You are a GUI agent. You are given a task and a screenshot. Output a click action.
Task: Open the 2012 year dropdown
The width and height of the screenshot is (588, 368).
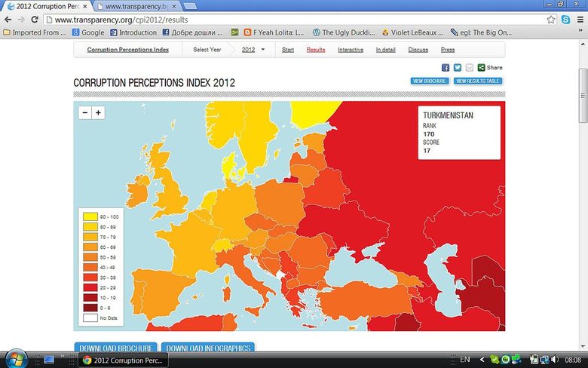[x=253, y=50]
